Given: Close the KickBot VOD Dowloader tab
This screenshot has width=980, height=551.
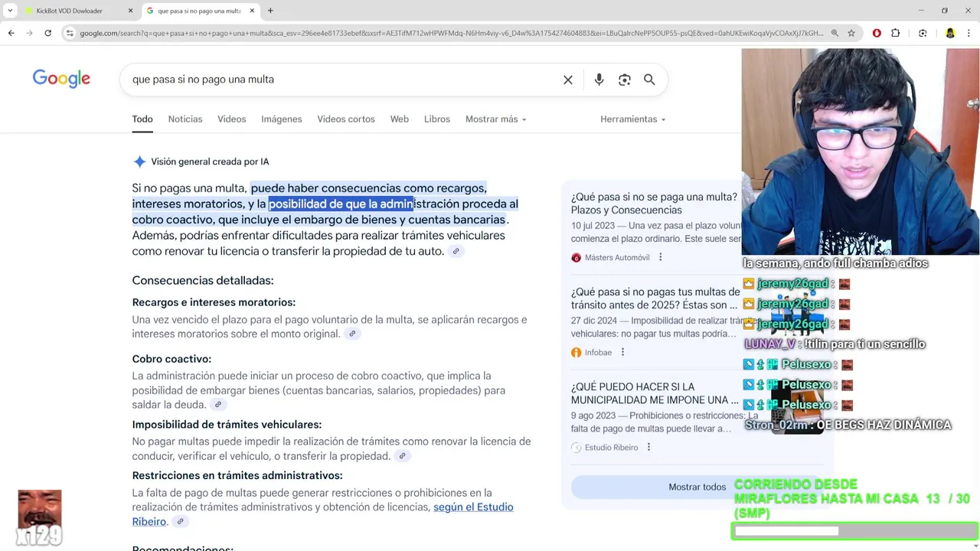Looking at the screenshot, I should (130, 11).
